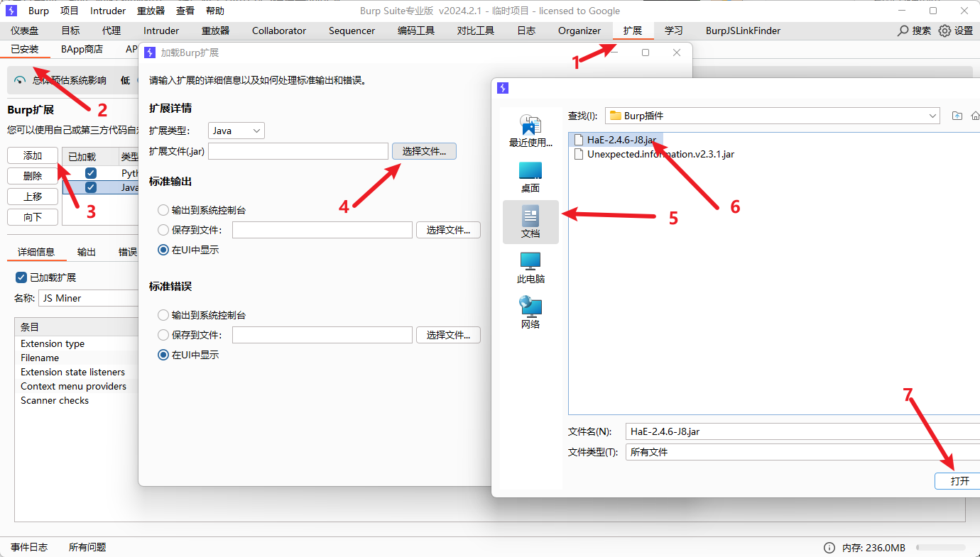This screenshot has width=980, height=557.
Task: Click the extension name field JS Miner
Action: [88, 298]
